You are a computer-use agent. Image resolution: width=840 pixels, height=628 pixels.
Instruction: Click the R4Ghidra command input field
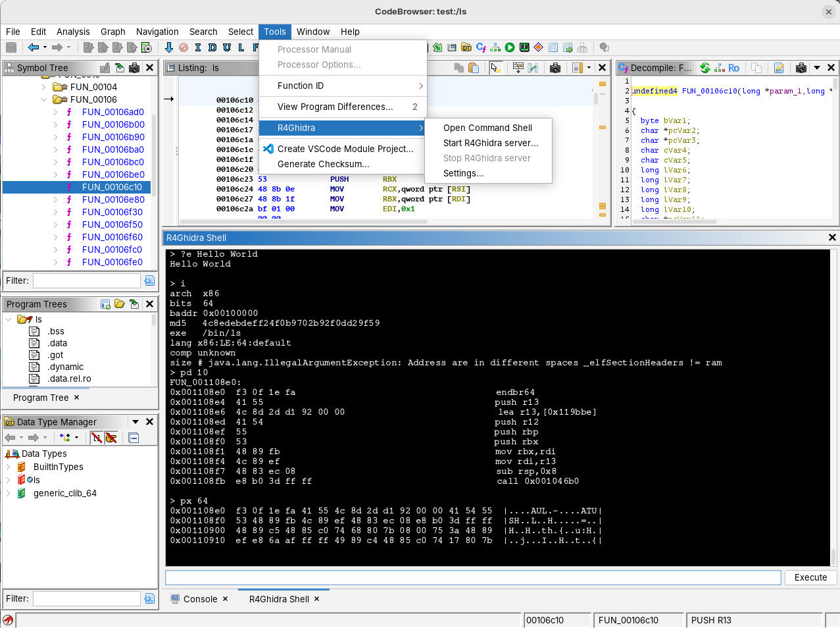(472, 577)
